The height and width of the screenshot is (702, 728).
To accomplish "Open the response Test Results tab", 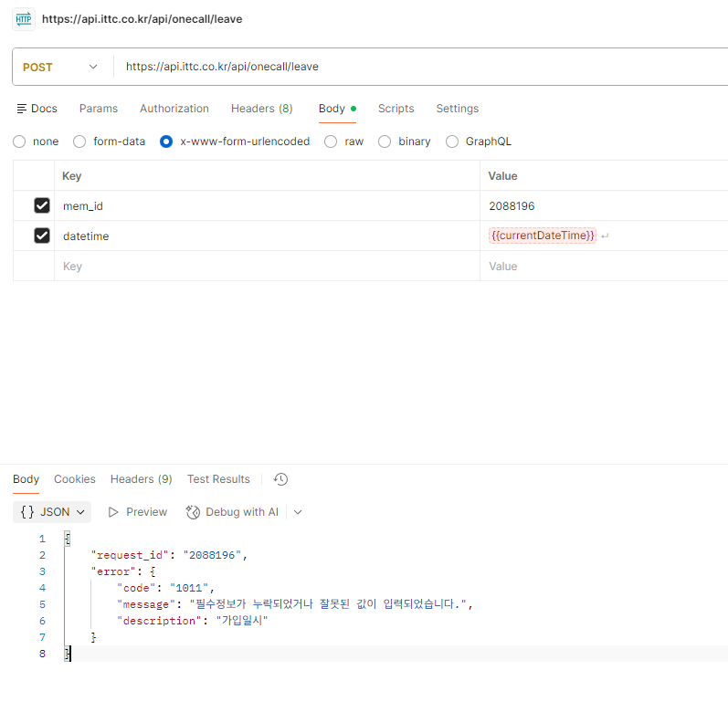I will pyautogui.click(x=218, y=479).
